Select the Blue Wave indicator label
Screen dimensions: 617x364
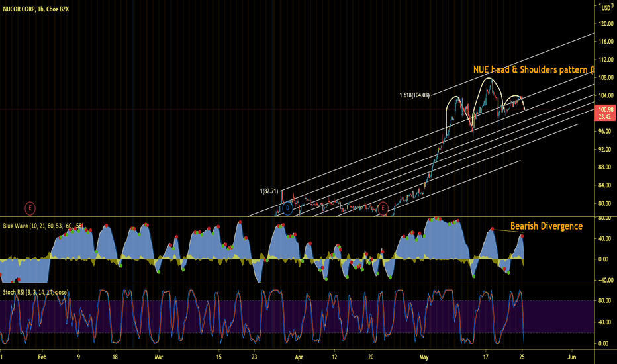(x=43, y=226)
